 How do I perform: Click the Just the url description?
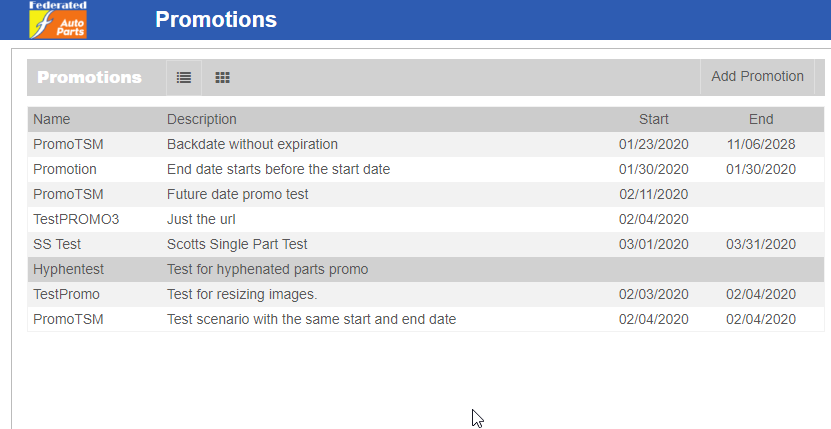click(x=201, y=219)
